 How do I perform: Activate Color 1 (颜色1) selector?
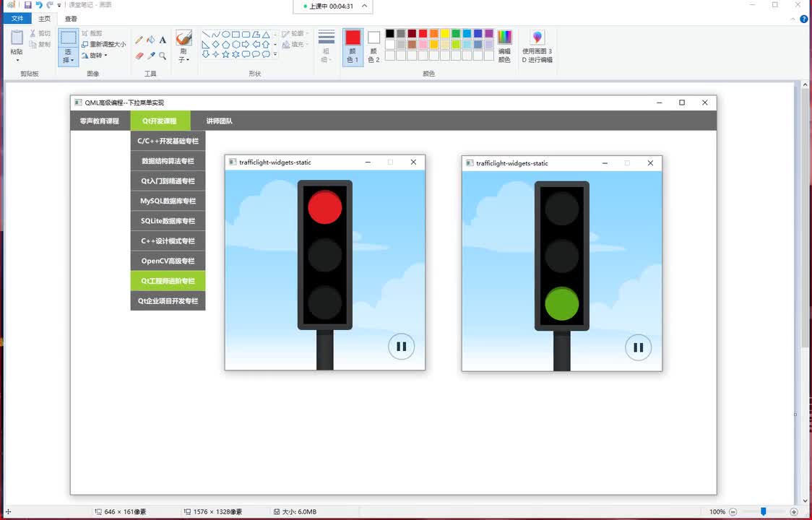(353, 47)
